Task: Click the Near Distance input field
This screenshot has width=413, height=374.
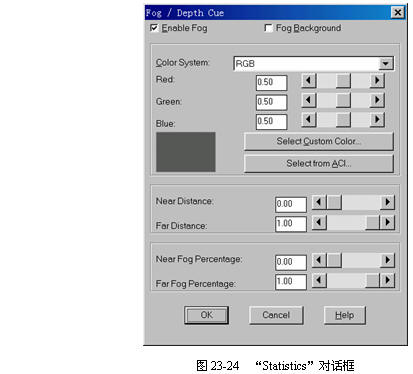Action: (x=291, y=204)
